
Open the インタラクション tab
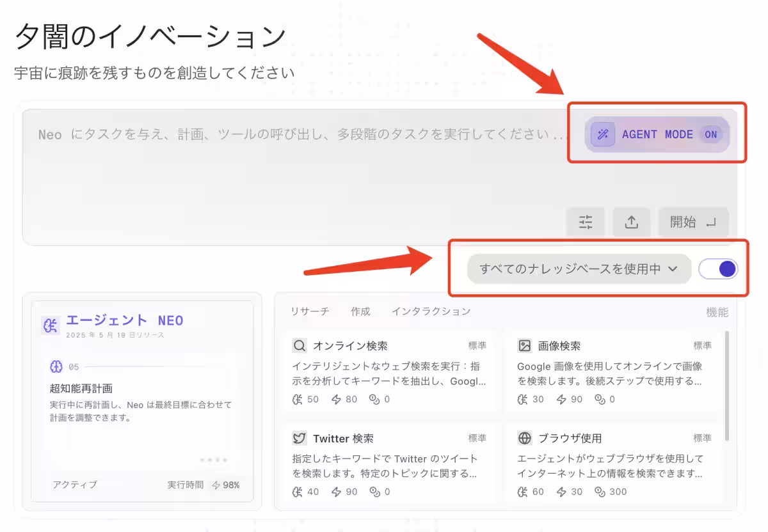(431, 311)
